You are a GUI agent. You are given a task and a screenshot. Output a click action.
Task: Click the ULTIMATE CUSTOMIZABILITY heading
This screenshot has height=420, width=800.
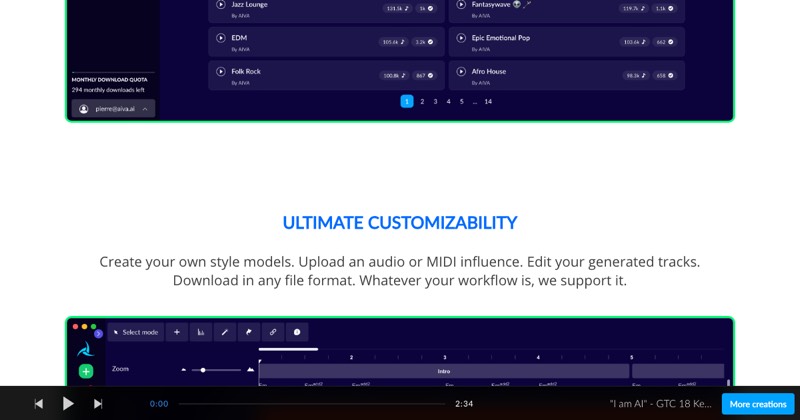pos(400,223)
